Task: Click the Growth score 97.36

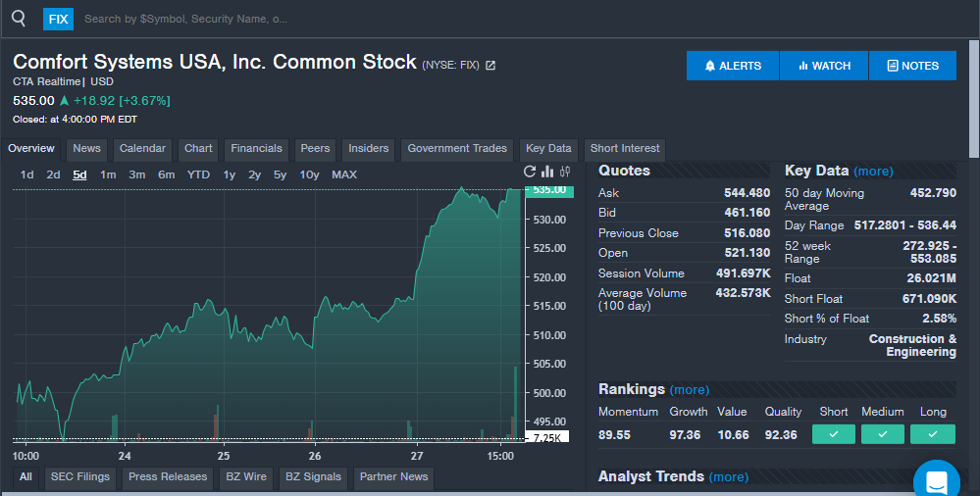Action: pos(685,435)
